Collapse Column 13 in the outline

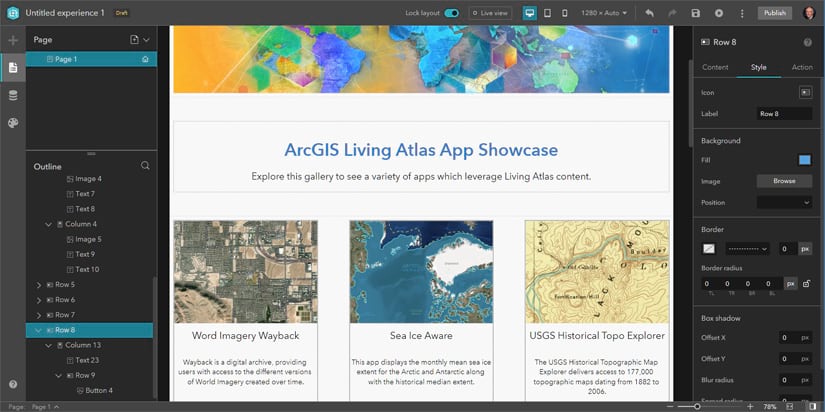pos(48,345)
